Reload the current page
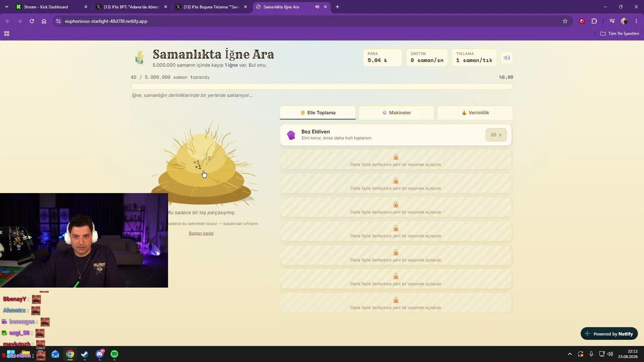This screenshot has height=362, width=644. coord(32,21)
